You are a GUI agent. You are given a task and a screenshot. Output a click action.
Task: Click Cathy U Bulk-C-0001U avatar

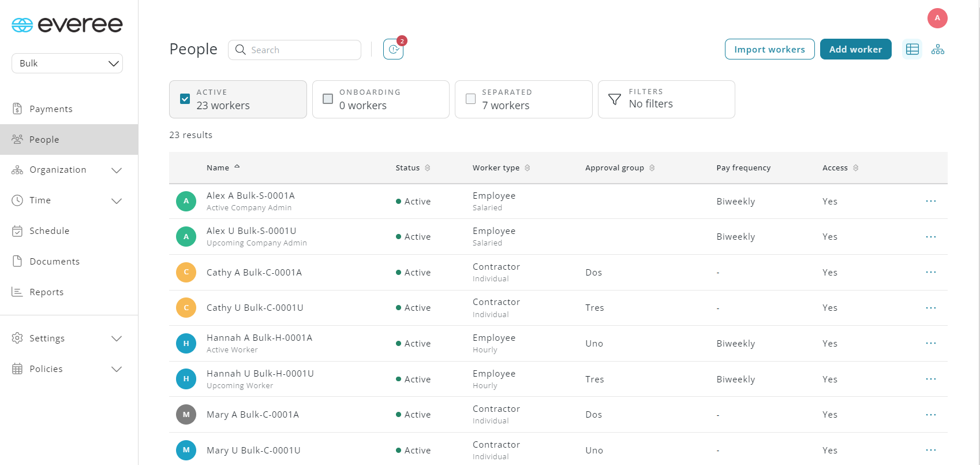[186, 307]
